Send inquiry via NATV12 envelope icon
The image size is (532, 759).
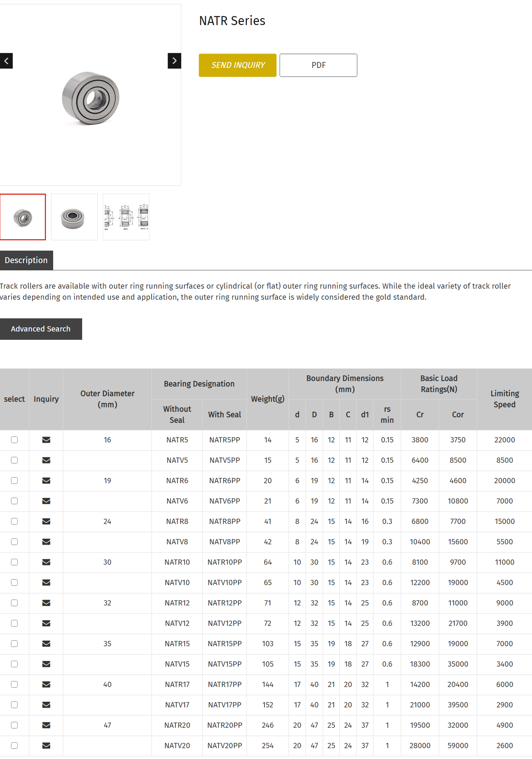tap(46, 623)
